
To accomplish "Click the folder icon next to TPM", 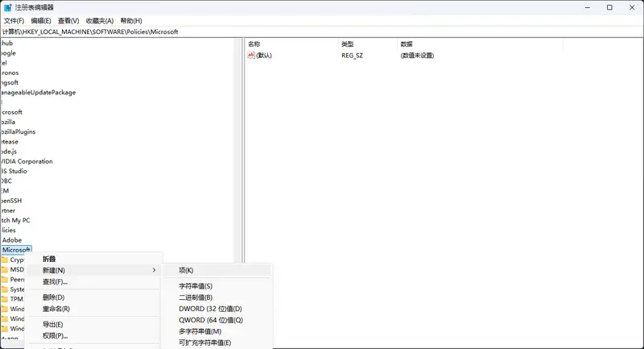I will pyautogui.click(x=5, y=299).
